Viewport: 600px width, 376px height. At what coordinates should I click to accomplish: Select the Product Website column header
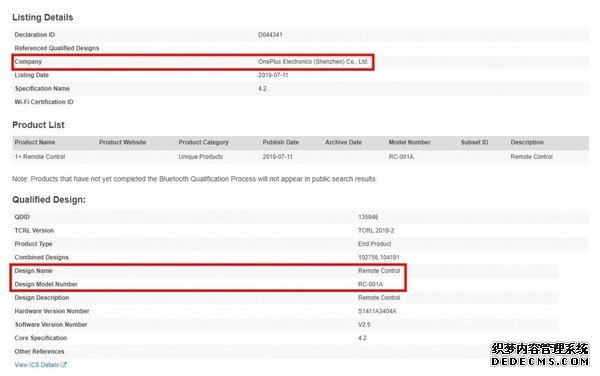pyautogui.click(x=122, y=142)
